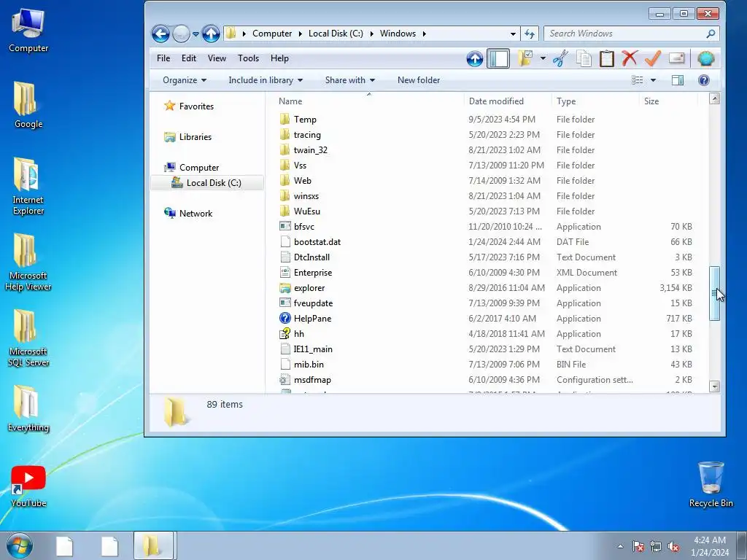The width and height of the screenshot is (747, 560).
Task: Open the Help menu
Action: point(279,58)
